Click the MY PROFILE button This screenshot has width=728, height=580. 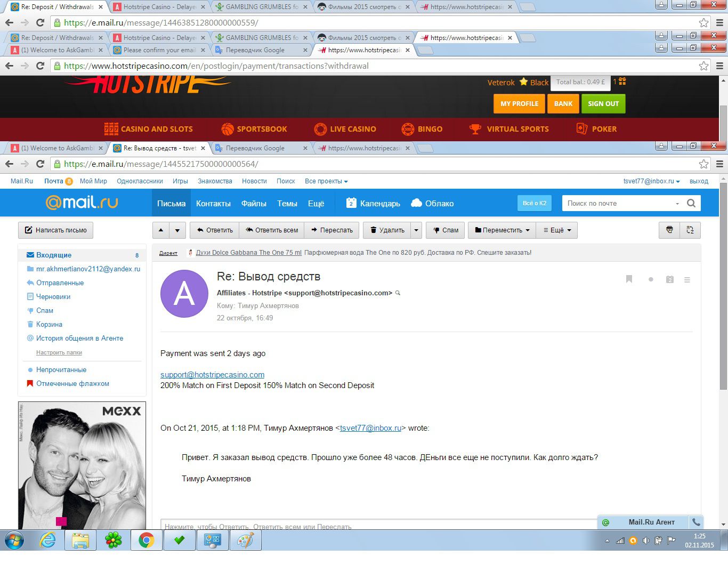tap(519, 103)
